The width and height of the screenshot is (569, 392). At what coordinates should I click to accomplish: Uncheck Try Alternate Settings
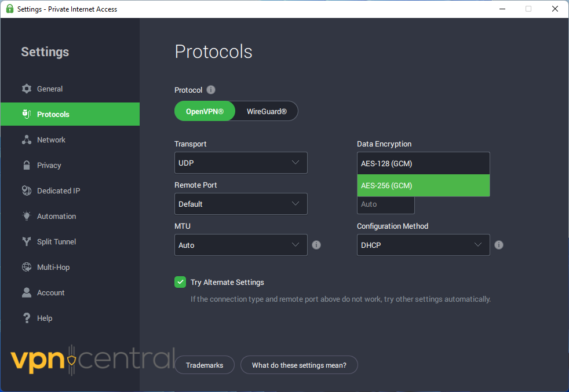[180, 282]
